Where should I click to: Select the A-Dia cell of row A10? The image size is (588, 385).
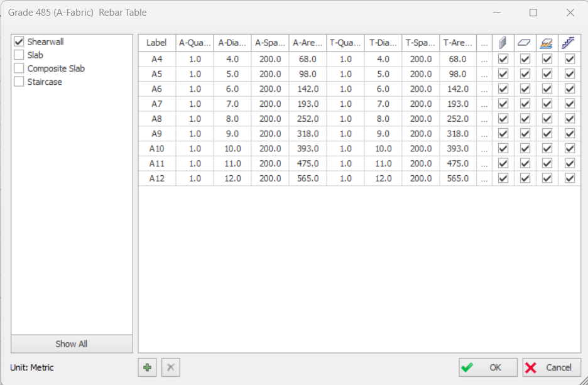[232, 149]
